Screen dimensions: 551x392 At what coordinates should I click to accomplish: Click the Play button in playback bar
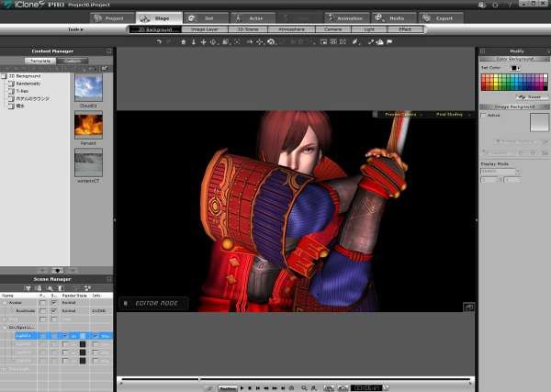coord(242,387)
